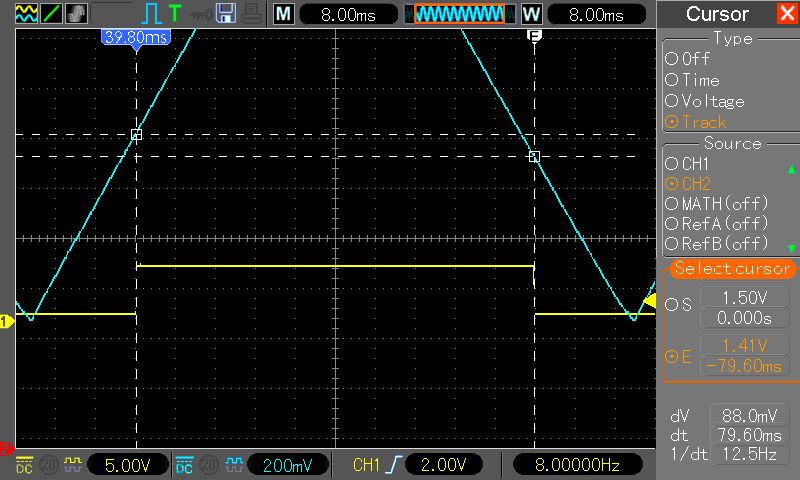
Task: Click the blue pulse waveform icon
Action: (x=152, y=13)
